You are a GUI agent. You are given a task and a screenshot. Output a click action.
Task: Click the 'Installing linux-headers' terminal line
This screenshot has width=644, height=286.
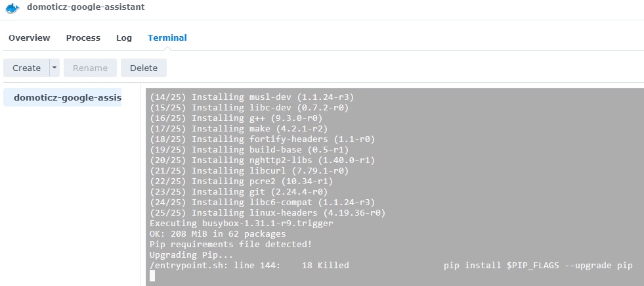pyautogui.click(x=267, y=213)
